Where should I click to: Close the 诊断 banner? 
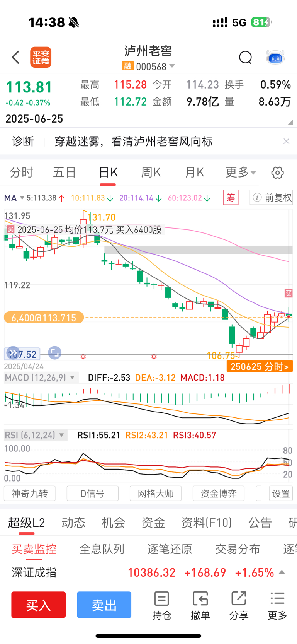(286, 141)
